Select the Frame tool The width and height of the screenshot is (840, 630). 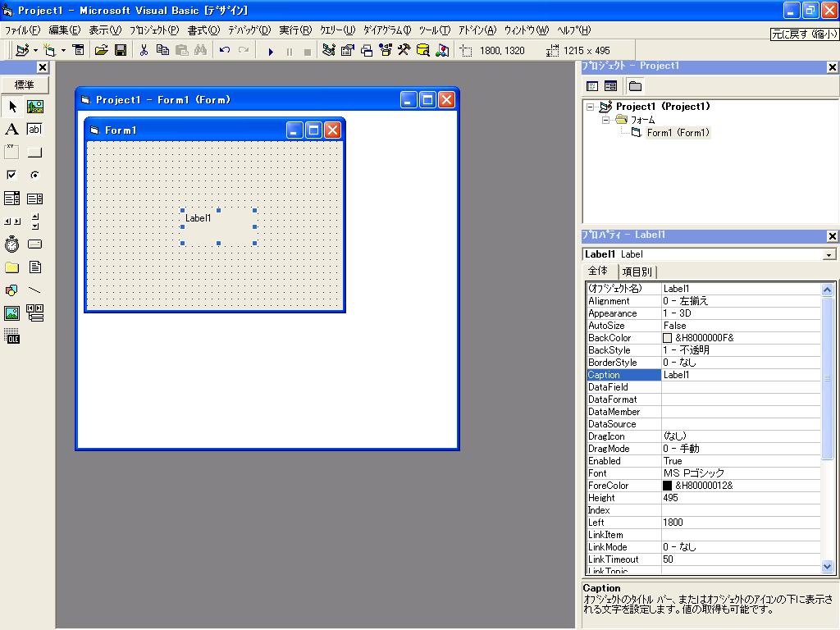click(11, 152)
